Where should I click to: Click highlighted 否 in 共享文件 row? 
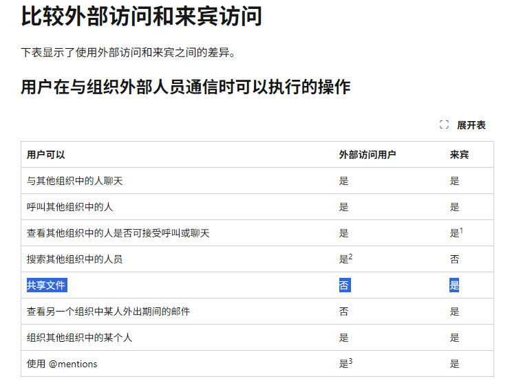[x=345, y=285]
